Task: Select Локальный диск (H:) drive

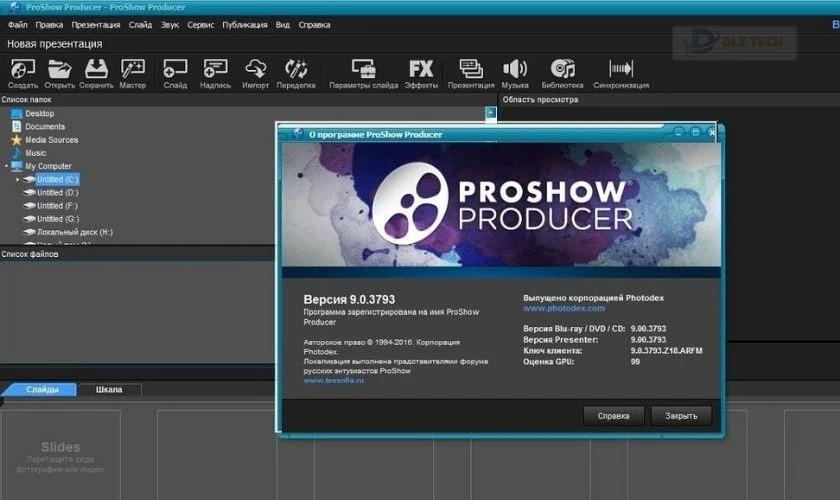Action: pyautogui.click(x=75, y=232)
